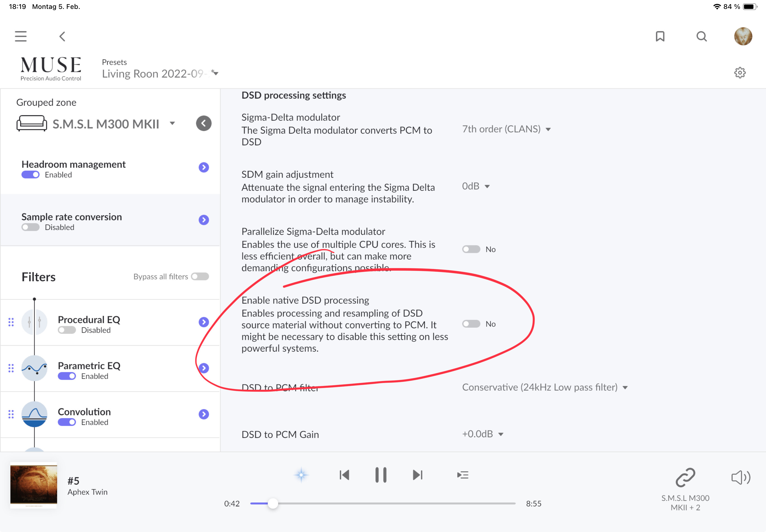Open the hamburger navigation menu

21,36
